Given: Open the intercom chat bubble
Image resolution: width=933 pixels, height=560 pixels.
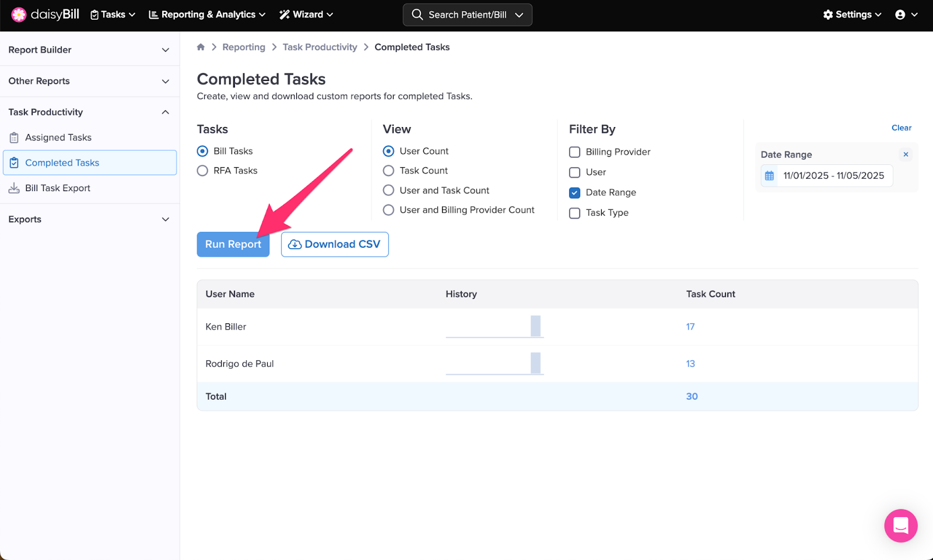Looking at the screenshot, I should (x=900, y=526).
